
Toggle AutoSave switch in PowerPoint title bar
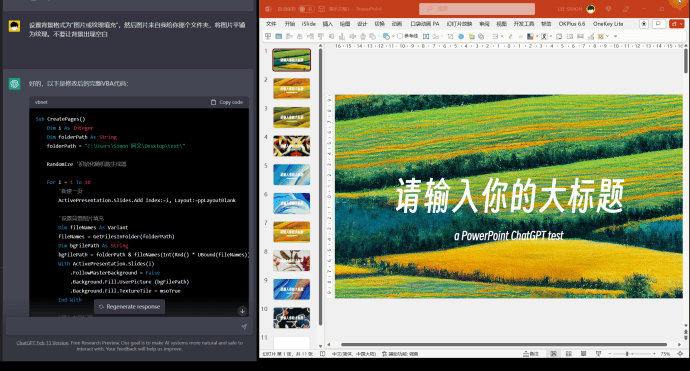306,9
